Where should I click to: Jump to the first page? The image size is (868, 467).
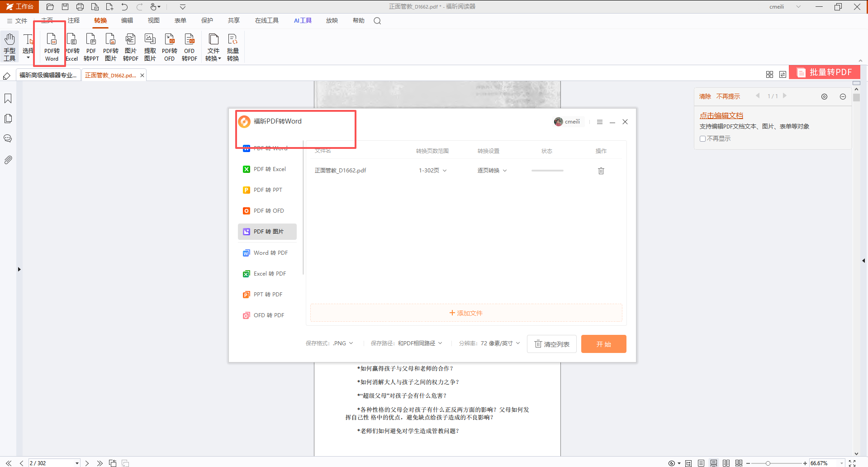9,463
